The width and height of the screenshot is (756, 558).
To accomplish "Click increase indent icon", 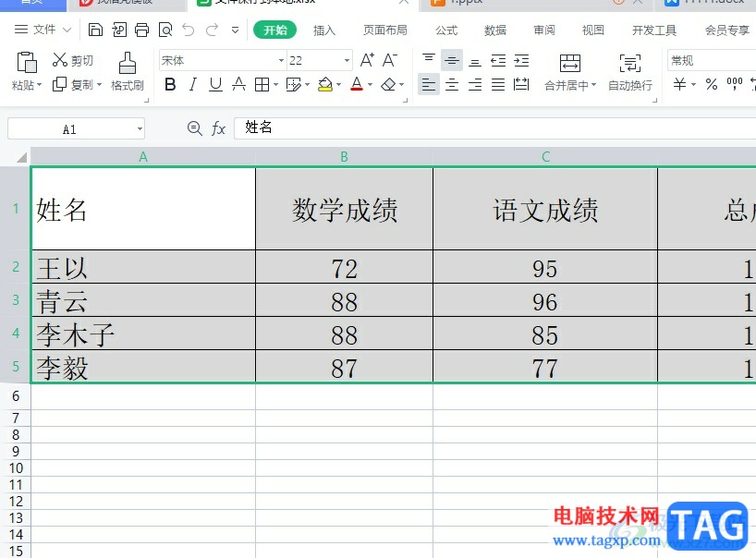I will (x=521, y=60).
